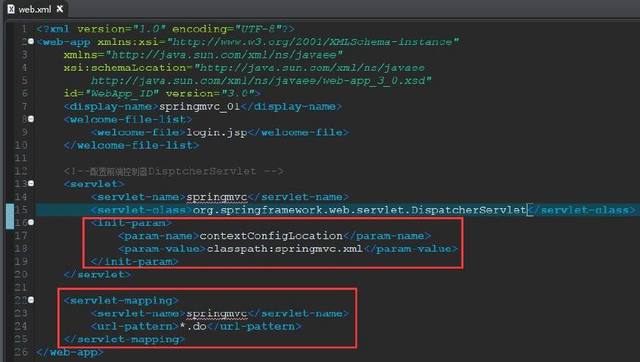Collapse the welcome-file-list fold marker

click(31, 119)
